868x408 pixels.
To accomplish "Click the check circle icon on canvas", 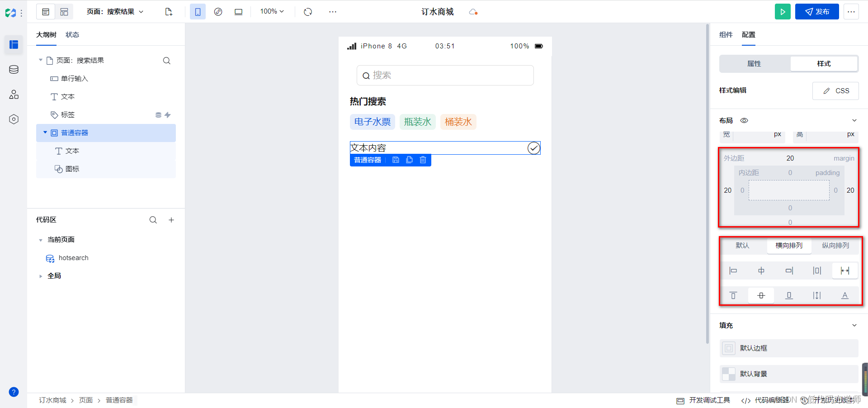I will click(x=534, y=148).
